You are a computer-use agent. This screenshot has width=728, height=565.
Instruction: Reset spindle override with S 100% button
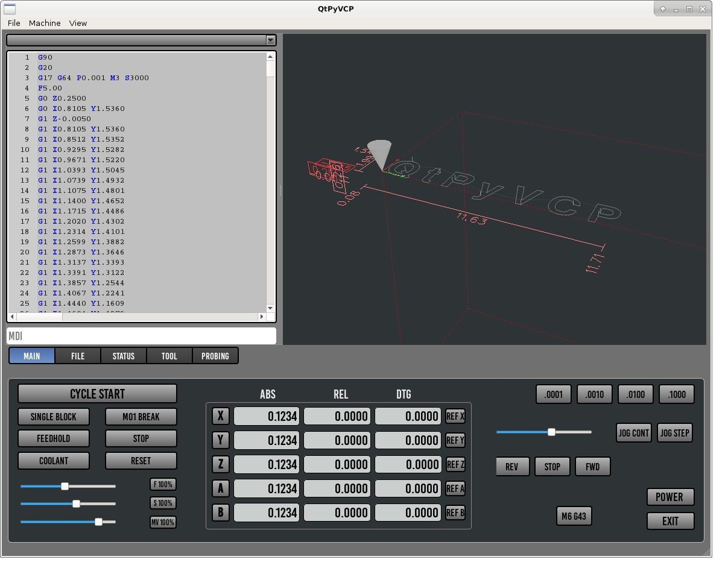point(163,503)
